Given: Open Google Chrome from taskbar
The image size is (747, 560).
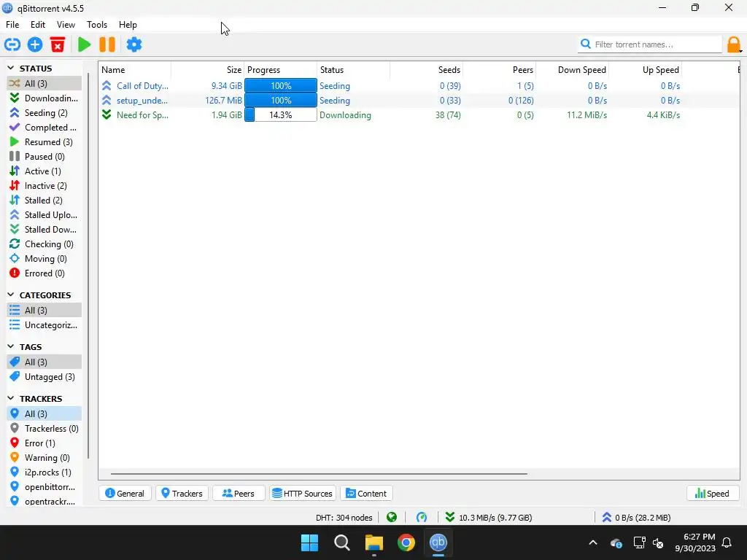Looking at the screenshot, I should (x=406, y=542).
